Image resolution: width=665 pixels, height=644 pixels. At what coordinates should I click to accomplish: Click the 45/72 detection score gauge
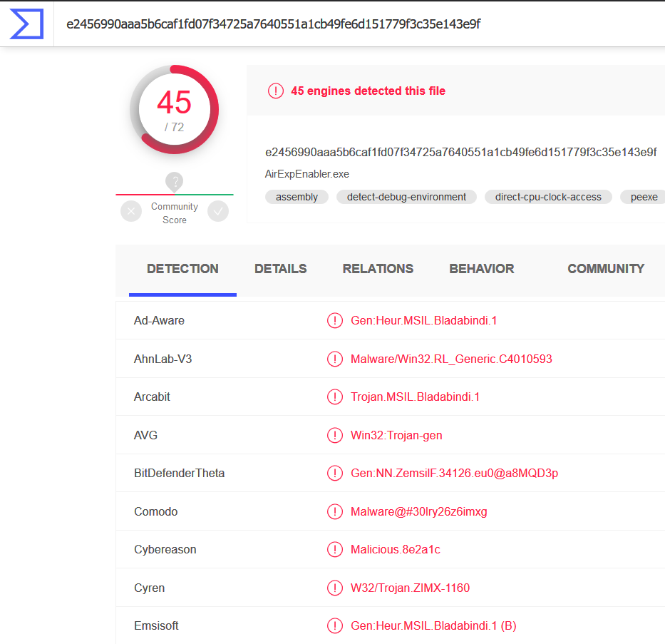click(175, 110)
